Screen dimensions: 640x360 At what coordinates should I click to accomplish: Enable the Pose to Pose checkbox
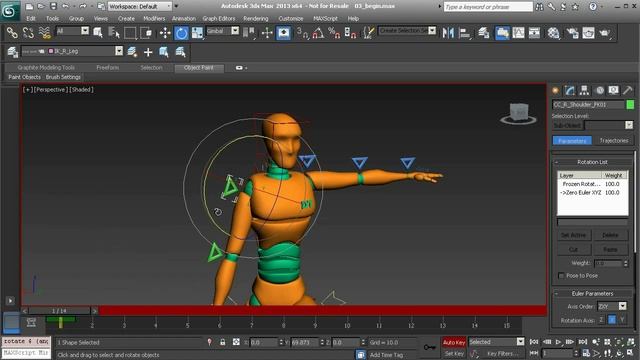[x=561, y=276]
